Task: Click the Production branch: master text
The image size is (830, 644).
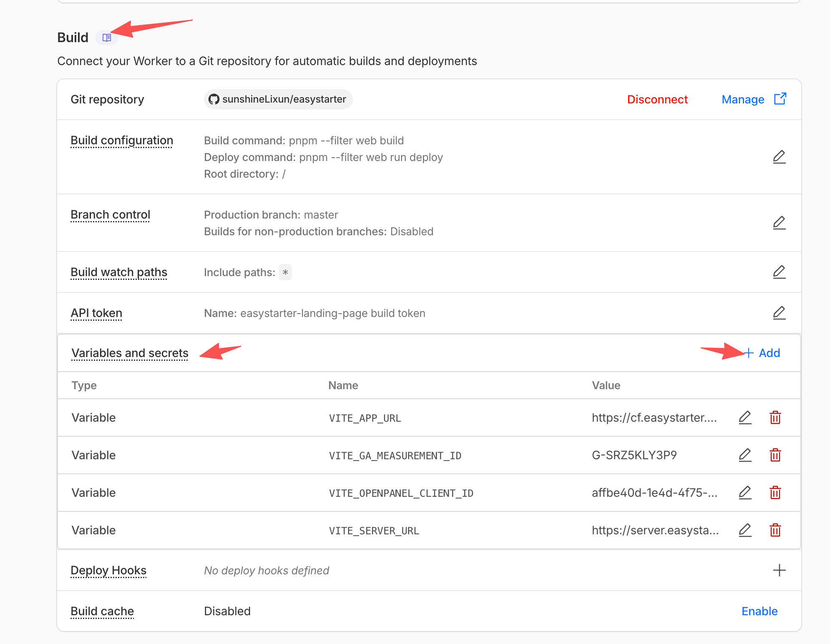Action: [271, 215]
